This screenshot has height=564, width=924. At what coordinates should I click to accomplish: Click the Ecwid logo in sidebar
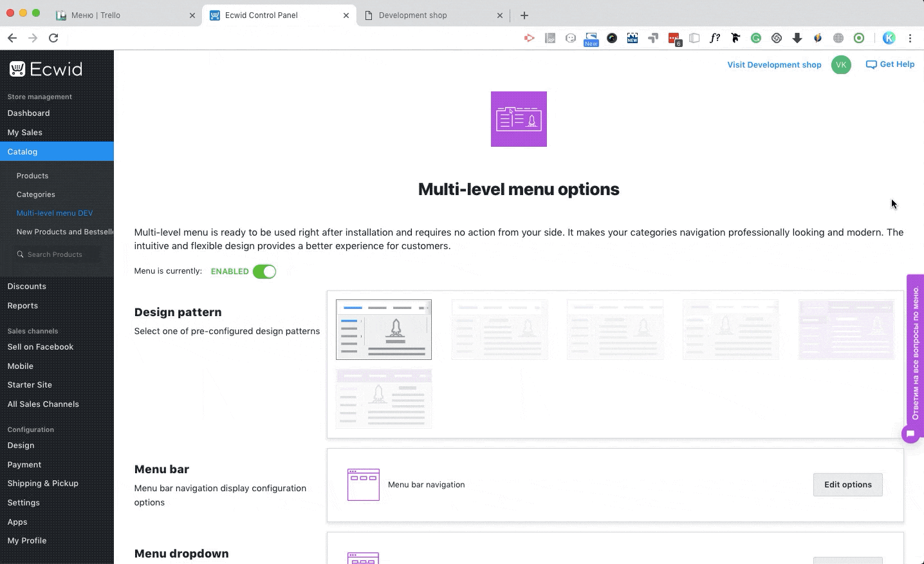(46, 69)
